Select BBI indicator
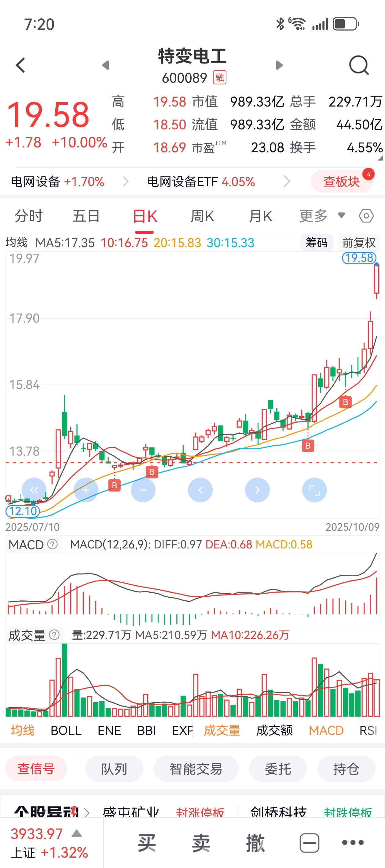385x868 pixels. [x=146, y=731]
